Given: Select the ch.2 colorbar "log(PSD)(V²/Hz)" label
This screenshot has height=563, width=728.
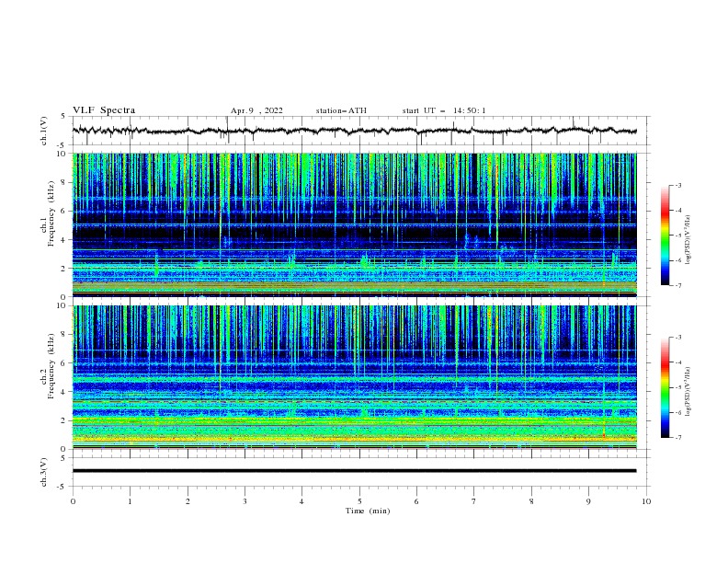Looking at the screenshot, I should point(688,391).
